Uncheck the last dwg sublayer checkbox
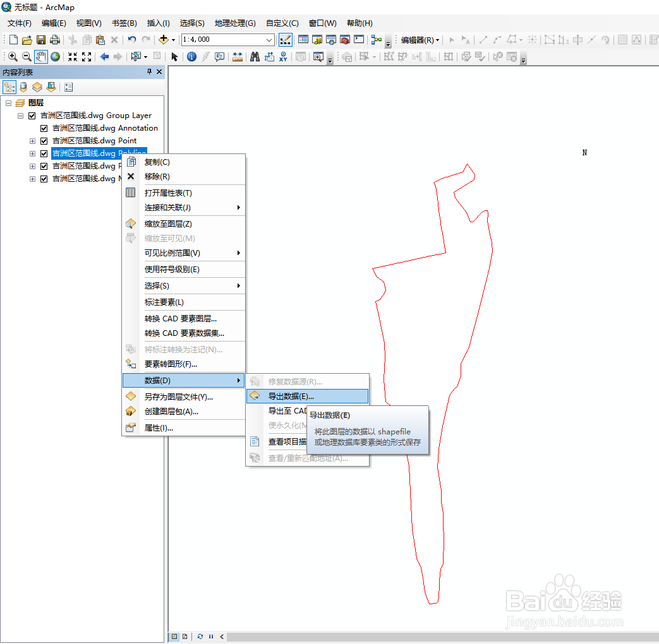 [44, 179]
